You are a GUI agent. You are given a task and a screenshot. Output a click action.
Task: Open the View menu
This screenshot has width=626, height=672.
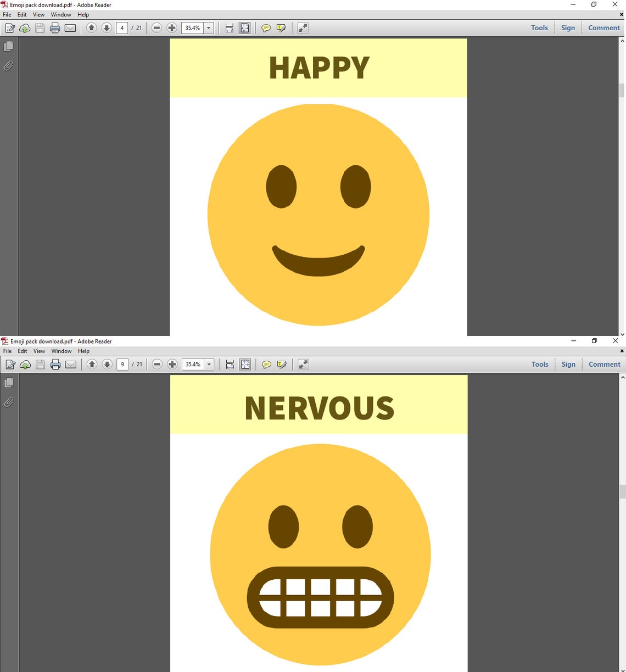(38, 14)
